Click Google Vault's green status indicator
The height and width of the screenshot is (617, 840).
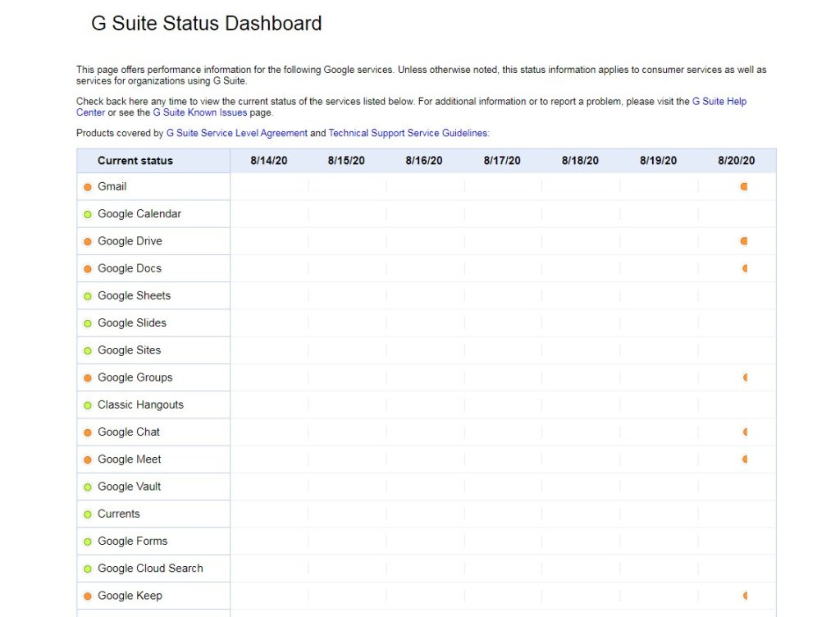pos(87,487)
